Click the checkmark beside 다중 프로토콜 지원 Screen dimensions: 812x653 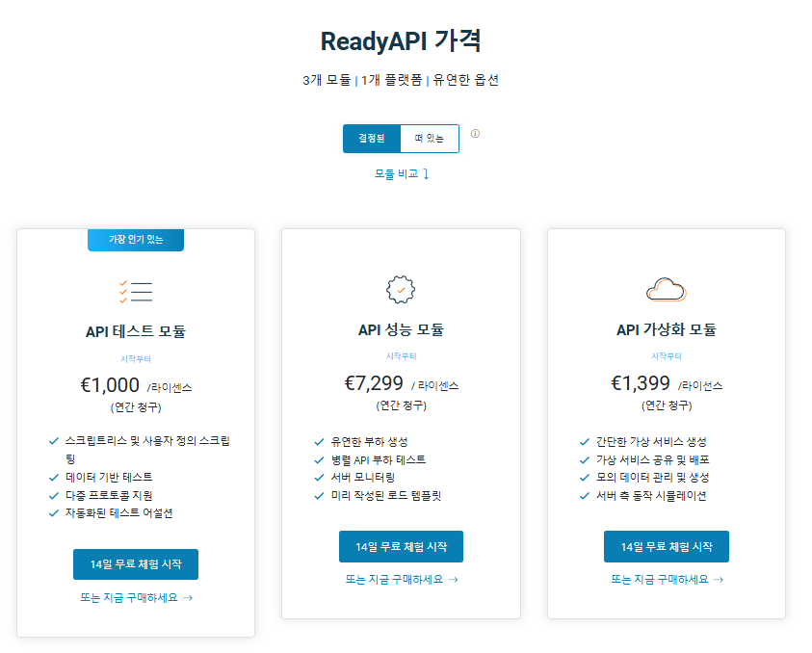pos(54,496)
